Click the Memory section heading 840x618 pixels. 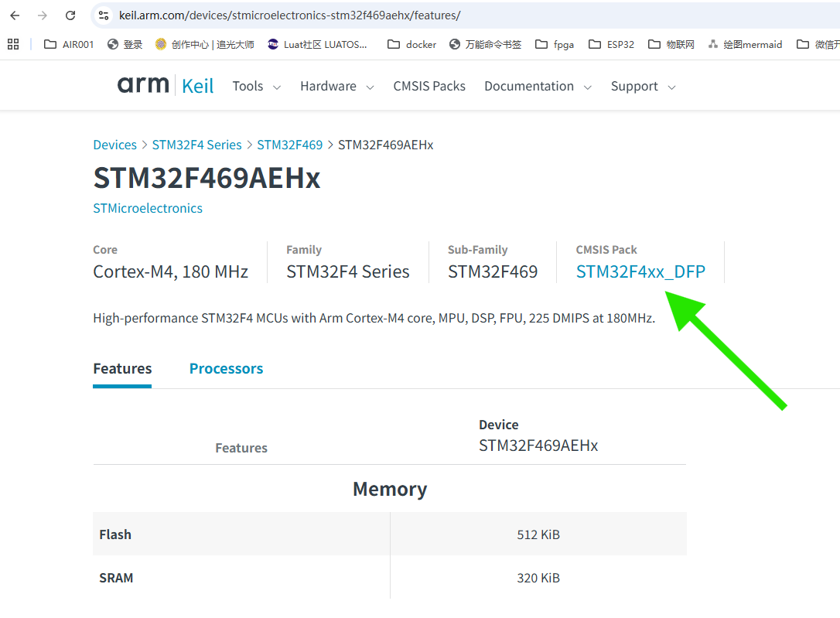[x=390, y=489]
